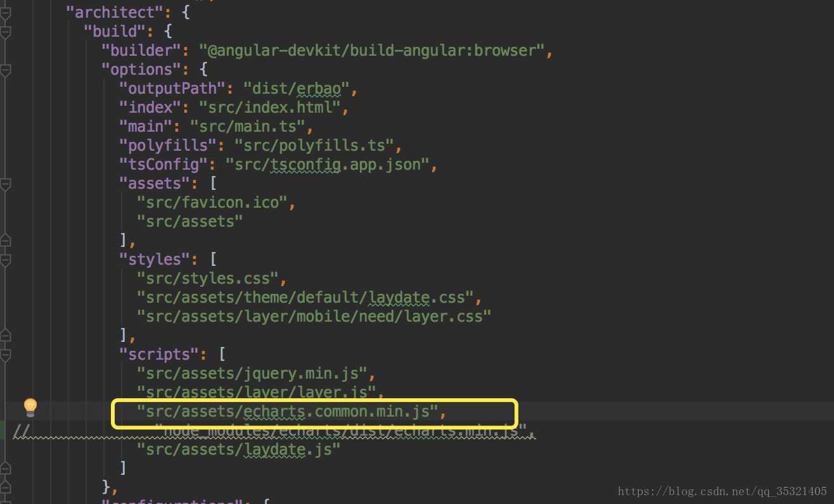Click the "src/favicon.ico" entry

point(212,202)
